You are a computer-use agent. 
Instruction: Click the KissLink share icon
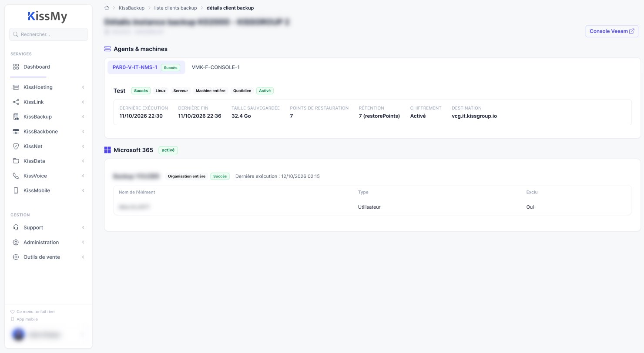coord(16,102)
